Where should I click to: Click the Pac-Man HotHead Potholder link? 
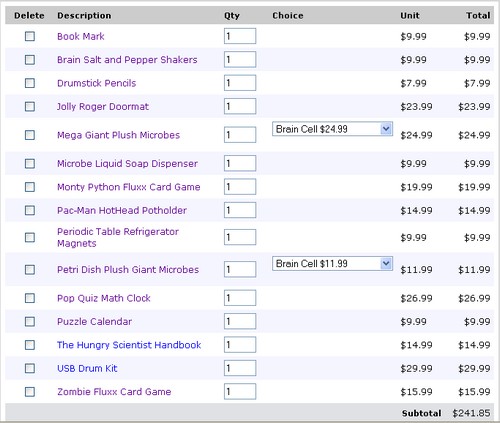(122, 210)
